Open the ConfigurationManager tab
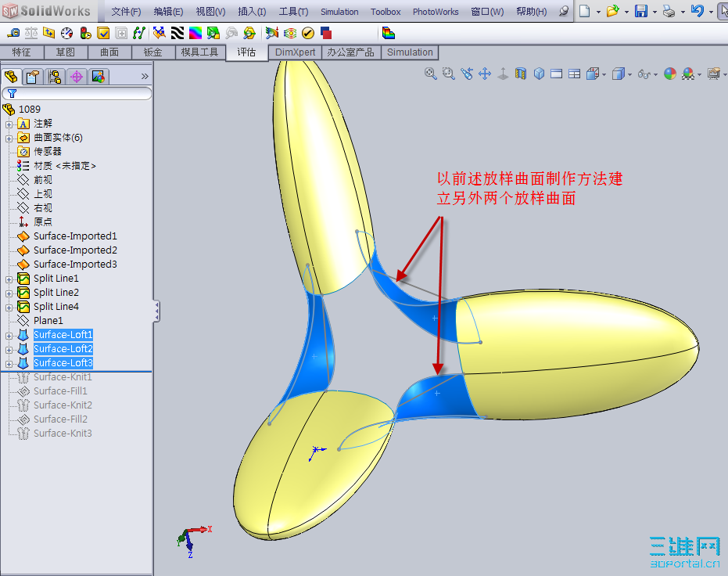The width and height of the screenshot is (728, 576). tap(55, 77)
